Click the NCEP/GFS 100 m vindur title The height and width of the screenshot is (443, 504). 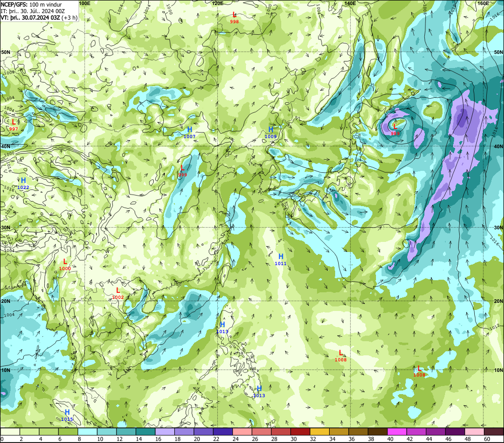coord(31,4)
